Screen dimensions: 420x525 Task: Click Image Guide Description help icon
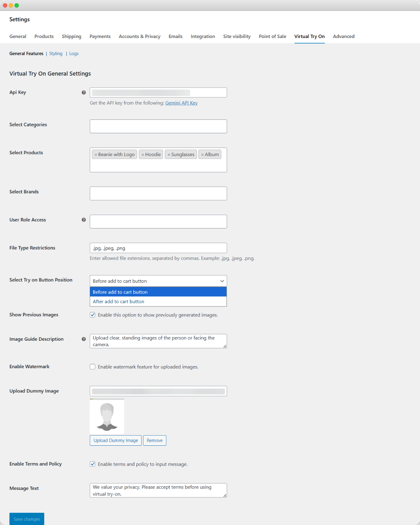click(x=84, y=339)
